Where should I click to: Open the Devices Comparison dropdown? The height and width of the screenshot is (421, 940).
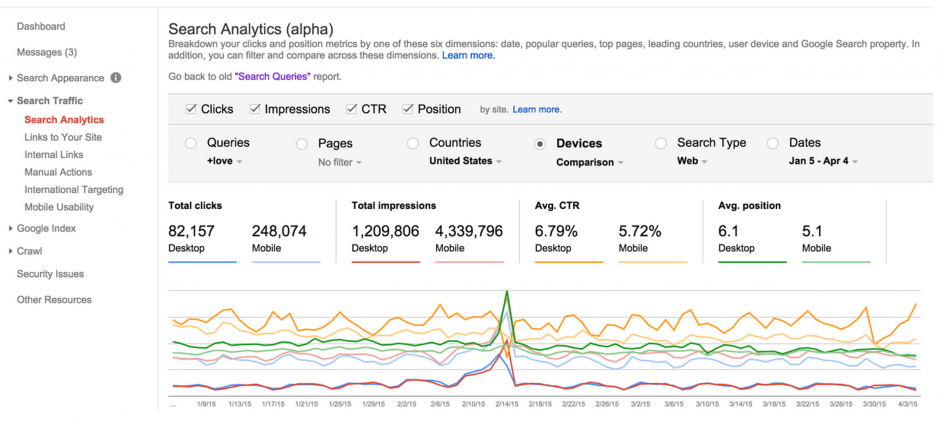point(590,163)
